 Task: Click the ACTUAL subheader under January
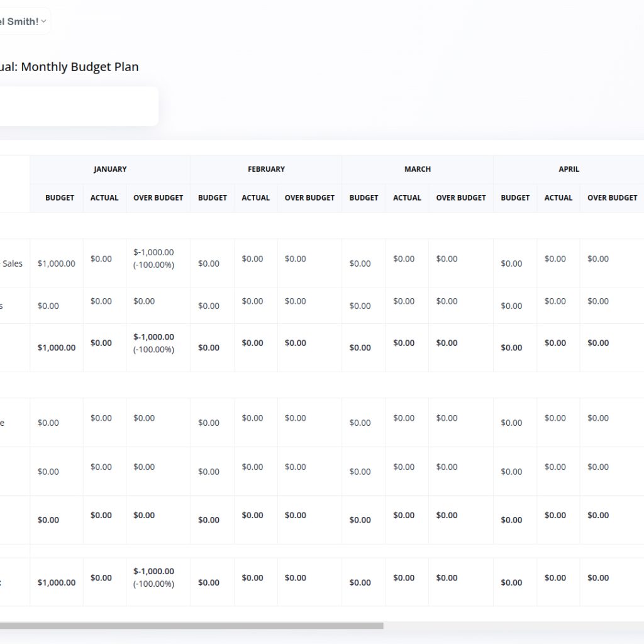[104, 197]
